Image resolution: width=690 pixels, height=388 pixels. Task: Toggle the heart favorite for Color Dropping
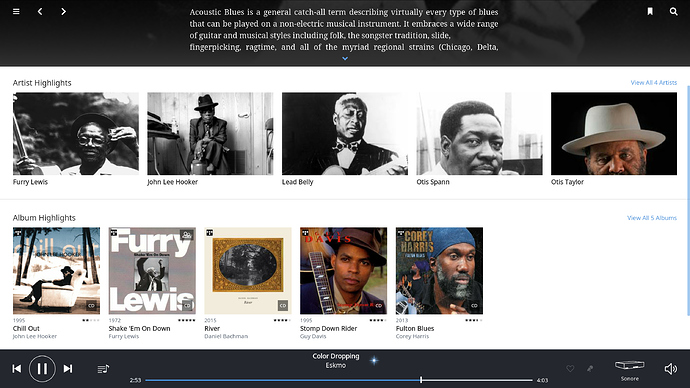[570, 369]
